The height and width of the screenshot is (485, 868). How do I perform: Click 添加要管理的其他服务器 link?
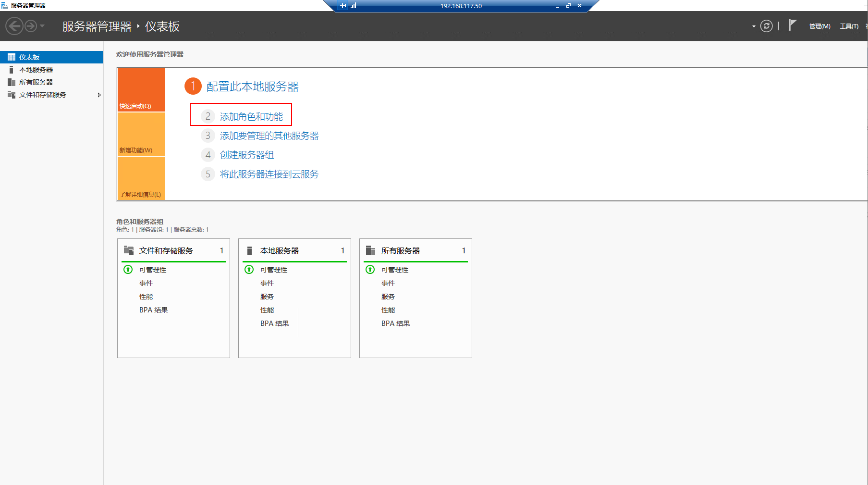pos(269,136)
